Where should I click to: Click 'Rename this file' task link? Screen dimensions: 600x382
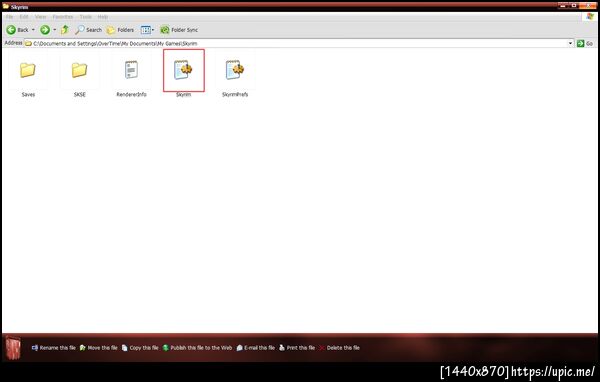[54, 348]
